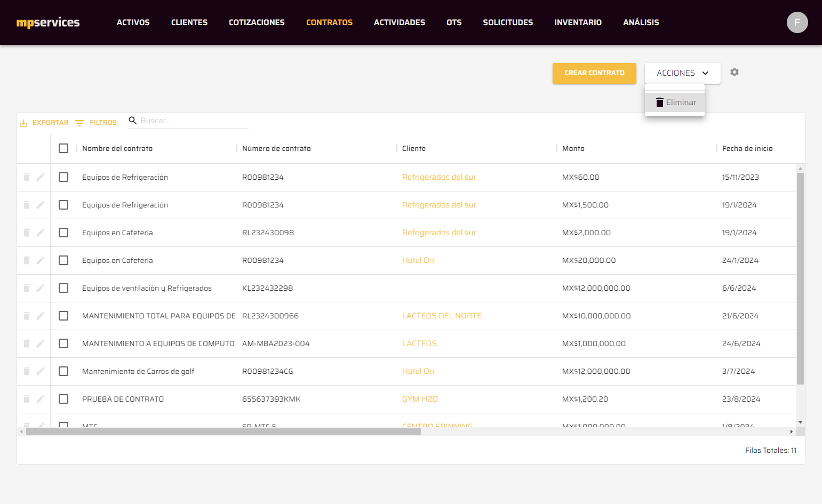Check the RL2324300966 row checkbox
The height and width of the screenshot is (504, 822).
pyautogui.click(x=63, y=316)
